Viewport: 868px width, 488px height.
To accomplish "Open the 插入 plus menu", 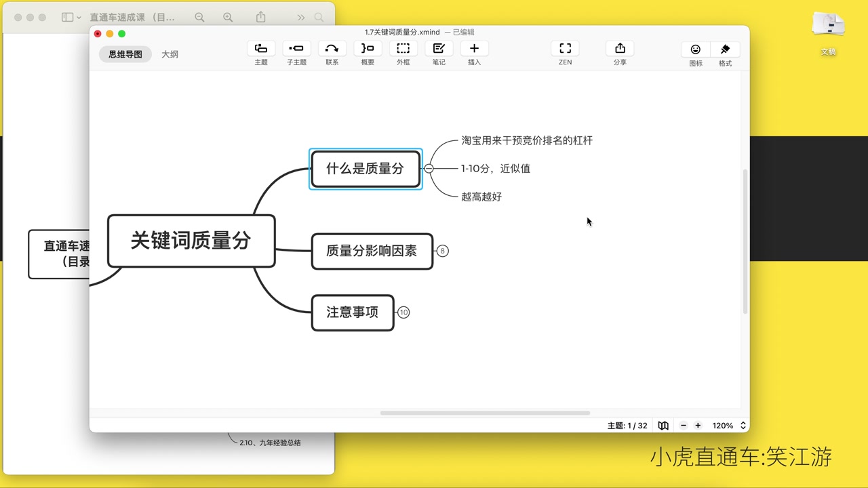I will pos(474,48).
